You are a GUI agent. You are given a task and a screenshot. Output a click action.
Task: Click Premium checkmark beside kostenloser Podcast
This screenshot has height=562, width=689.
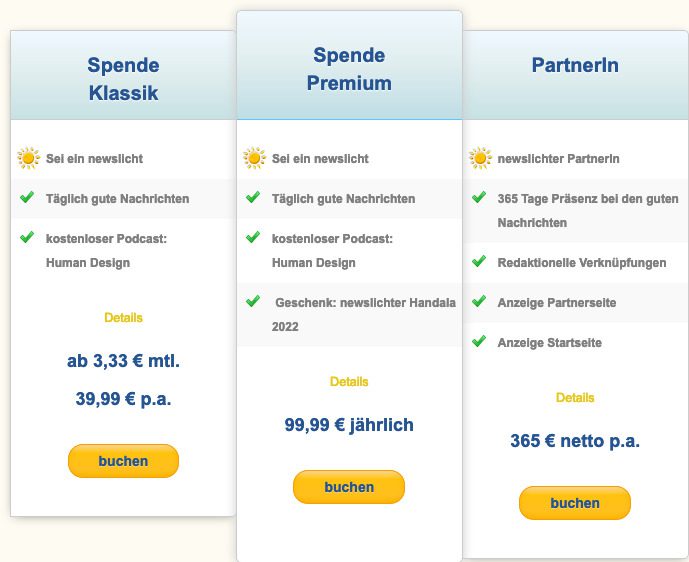[253, 237]
